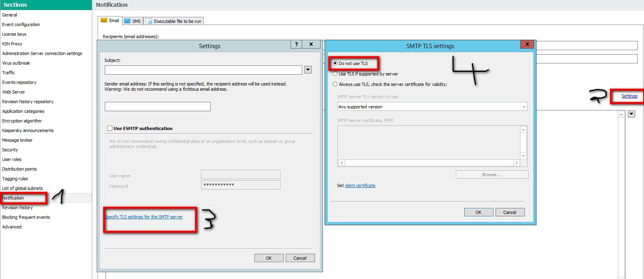Viewport: 644px width, 279px height.
Task: Open Subject field dropdown arrow
Action: [x=308, y=70]
